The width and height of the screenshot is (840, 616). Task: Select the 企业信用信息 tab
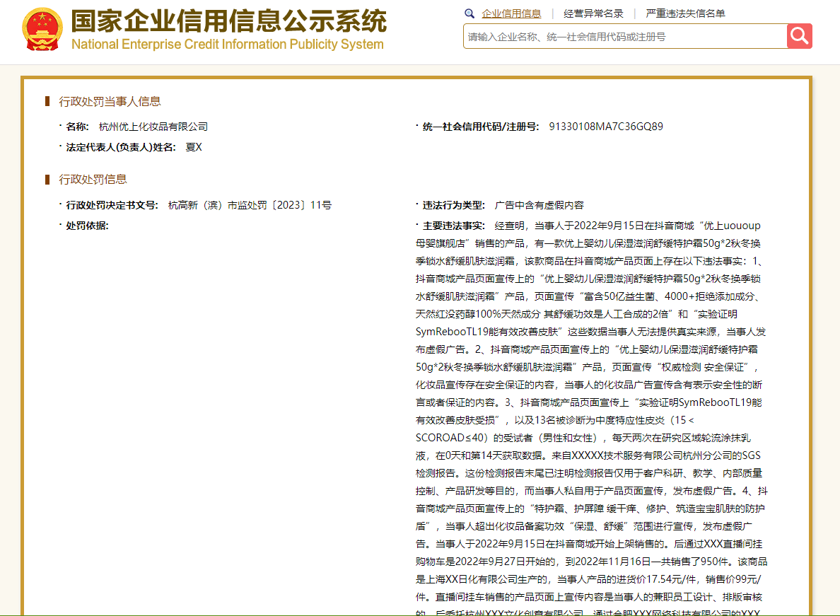[x=511, y=13]
